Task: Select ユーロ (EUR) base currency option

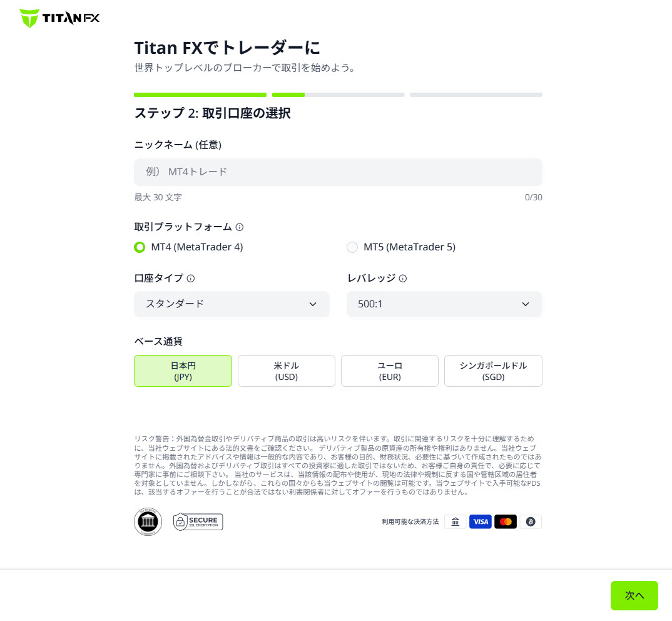Action: click(389, 371)
